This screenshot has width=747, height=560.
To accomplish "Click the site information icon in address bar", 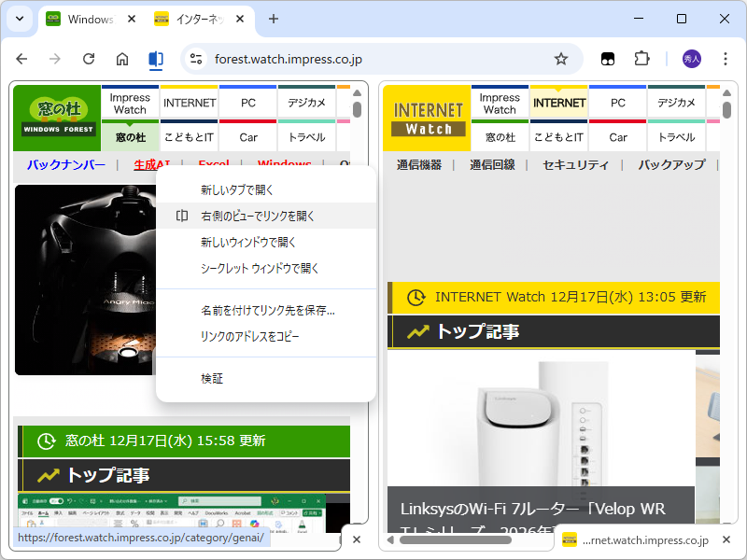I will (x=196, y=58).
